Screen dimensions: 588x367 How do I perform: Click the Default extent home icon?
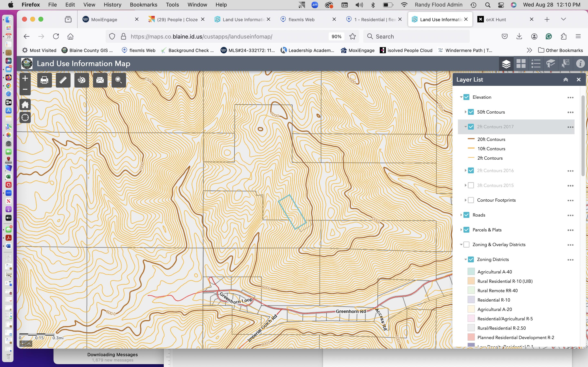pyautogui.click(x=25, y=105)
